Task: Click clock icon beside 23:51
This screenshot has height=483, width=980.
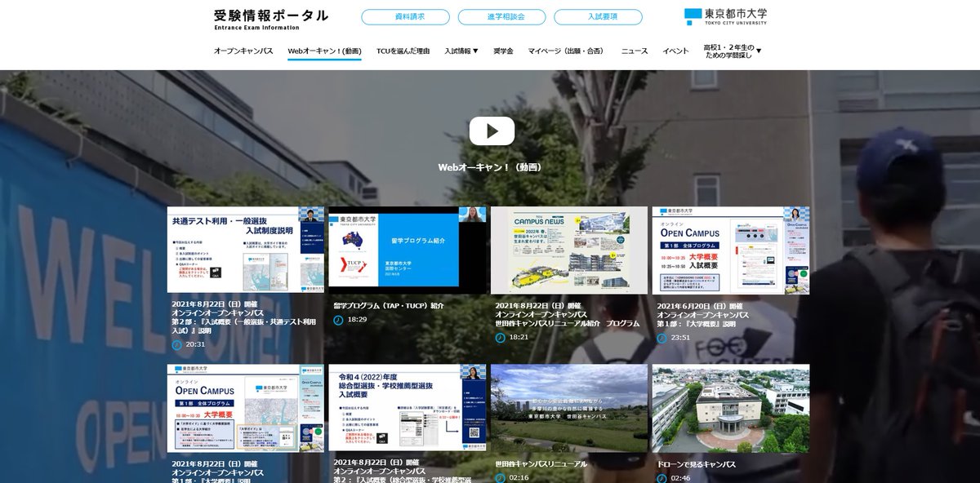Action: [x=661, y=337]
